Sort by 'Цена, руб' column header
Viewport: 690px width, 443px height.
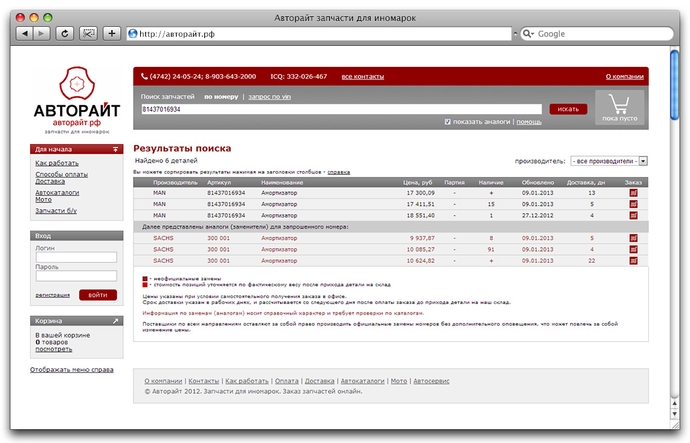[x=418, y=182]
